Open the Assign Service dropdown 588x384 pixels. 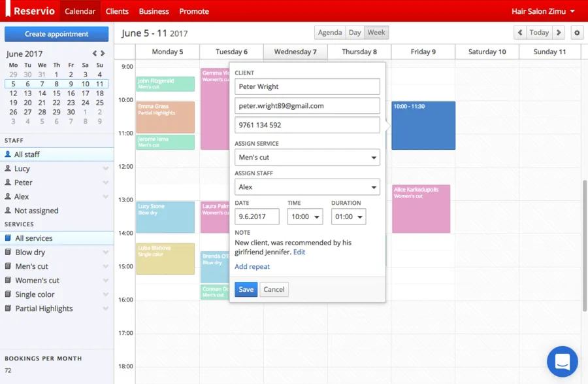(x=307, y=158)
